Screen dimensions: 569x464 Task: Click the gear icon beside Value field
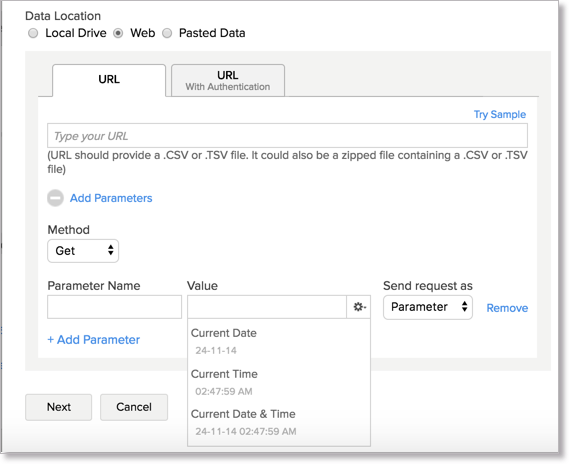tap(359, 307)
